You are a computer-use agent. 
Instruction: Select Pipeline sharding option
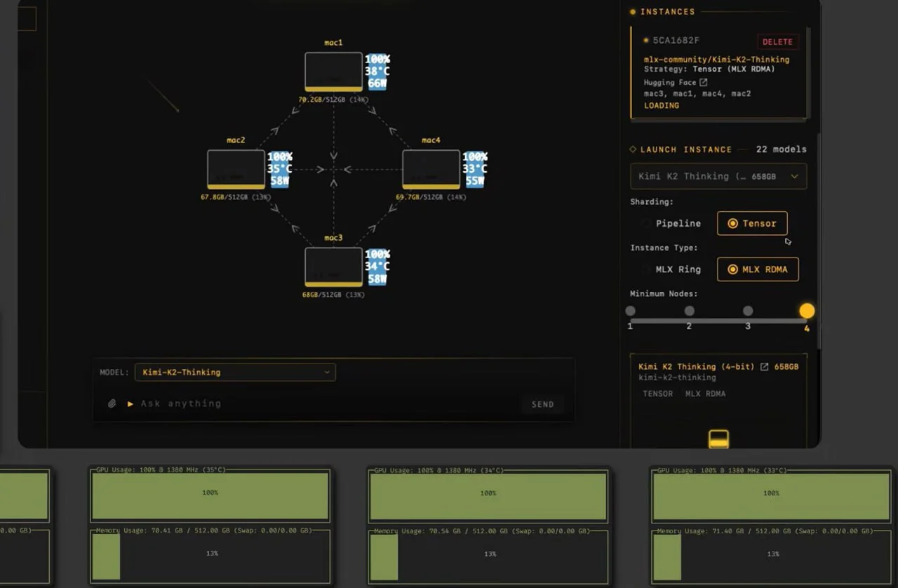click(670, 223)
